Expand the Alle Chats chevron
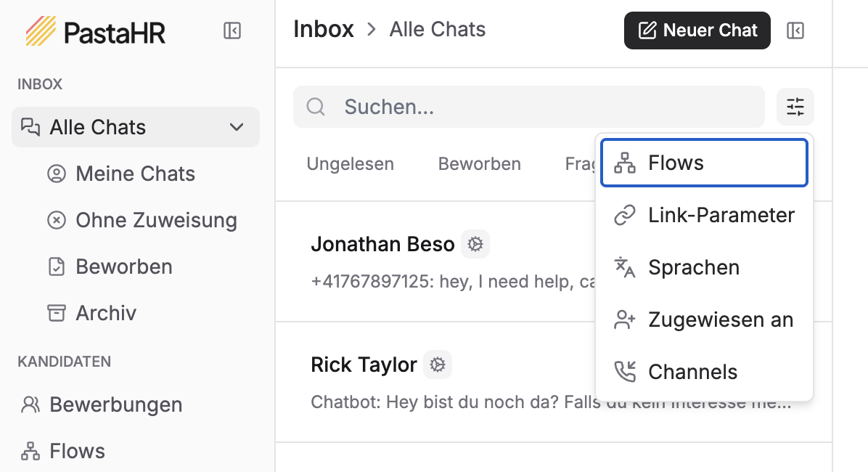Screen dimensions: 868x472 click(x=237, y=127)
